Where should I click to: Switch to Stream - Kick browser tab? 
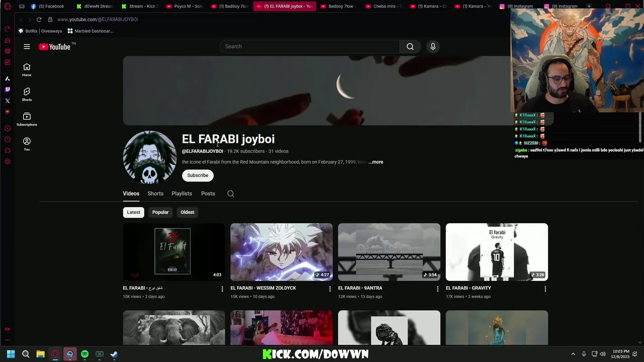(140, 7)
